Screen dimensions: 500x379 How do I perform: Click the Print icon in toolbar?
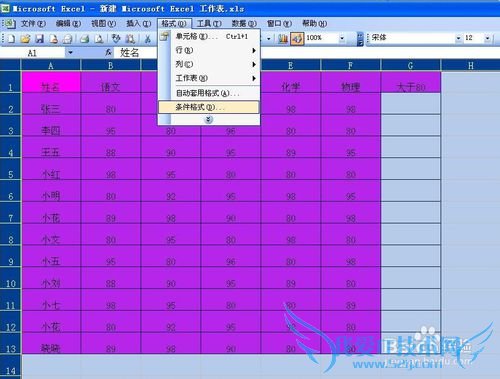click(x=85, y=39)
